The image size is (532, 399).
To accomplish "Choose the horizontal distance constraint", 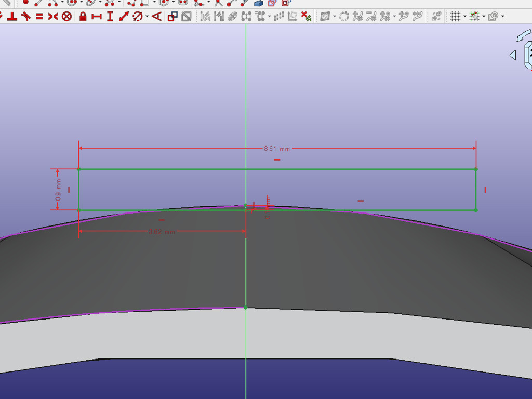I will [96, 17].
